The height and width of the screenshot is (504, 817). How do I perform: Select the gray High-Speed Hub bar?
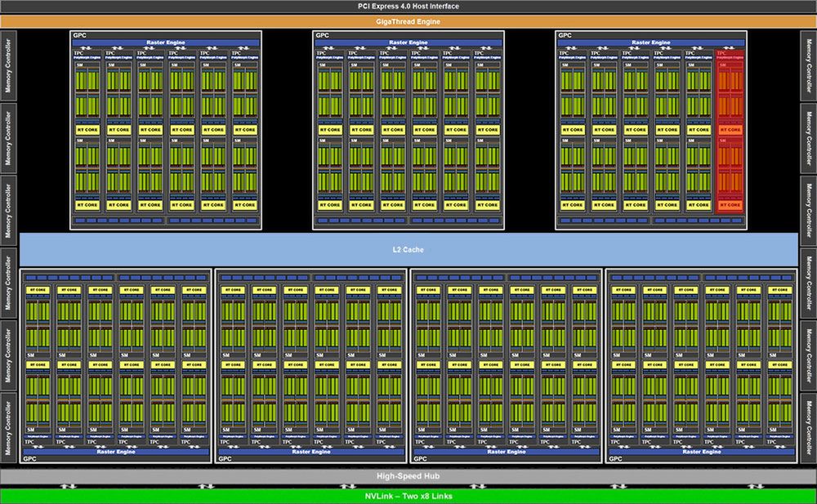(408, 476)
